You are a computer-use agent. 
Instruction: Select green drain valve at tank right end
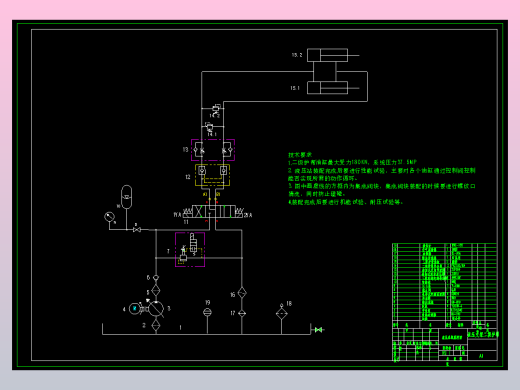tap(318, 330)
